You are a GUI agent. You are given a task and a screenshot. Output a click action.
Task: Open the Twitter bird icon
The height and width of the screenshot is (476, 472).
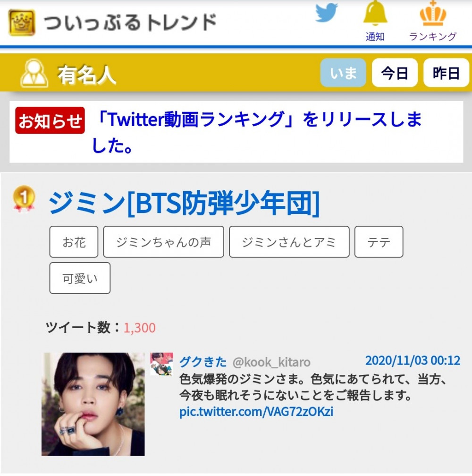[x=327, y=13]
